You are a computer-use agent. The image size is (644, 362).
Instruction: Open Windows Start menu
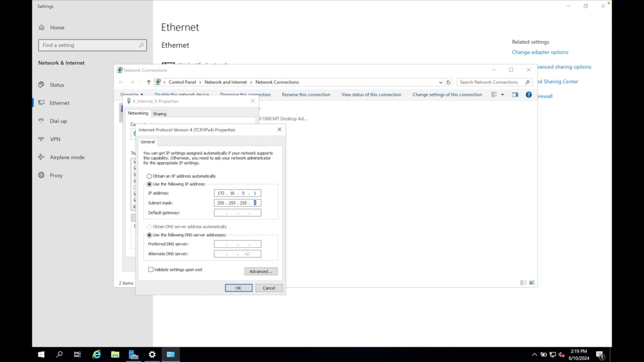41,355
